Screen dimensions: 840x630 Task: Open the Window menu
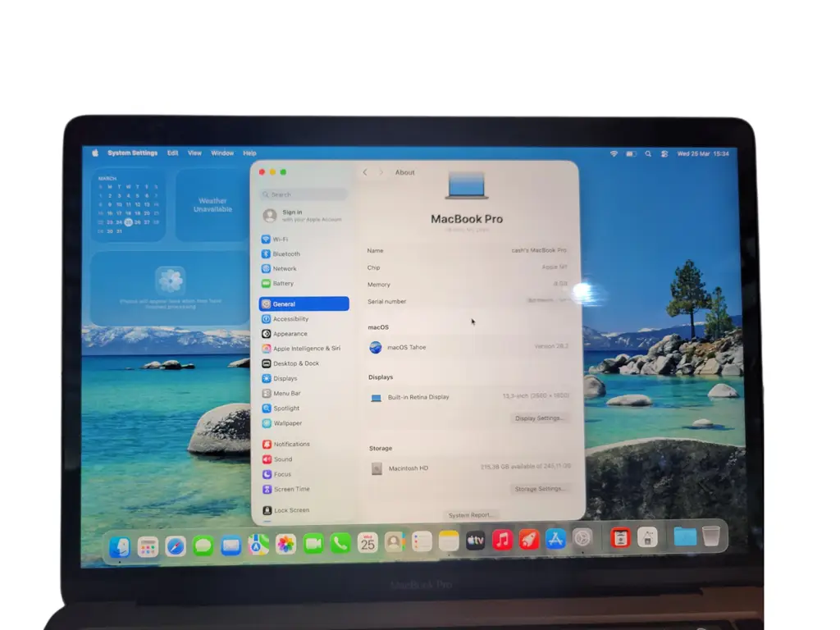coord(222,153)
